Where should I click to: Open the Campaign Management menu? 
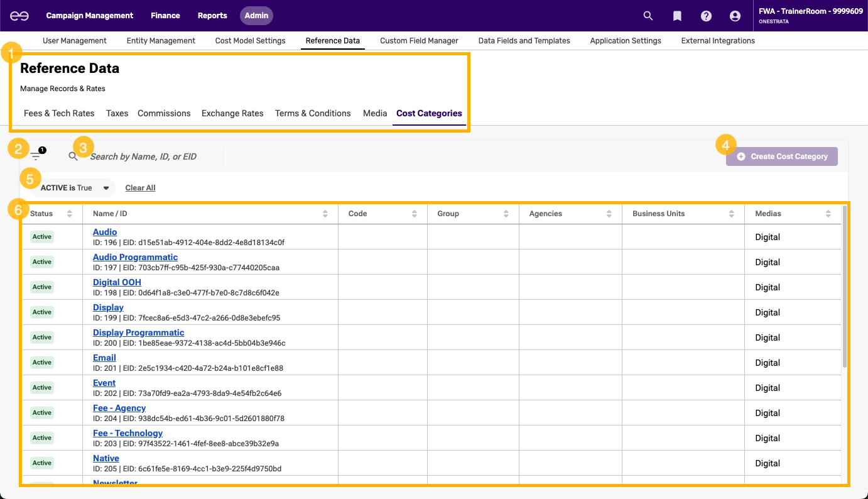pos(90,16)
